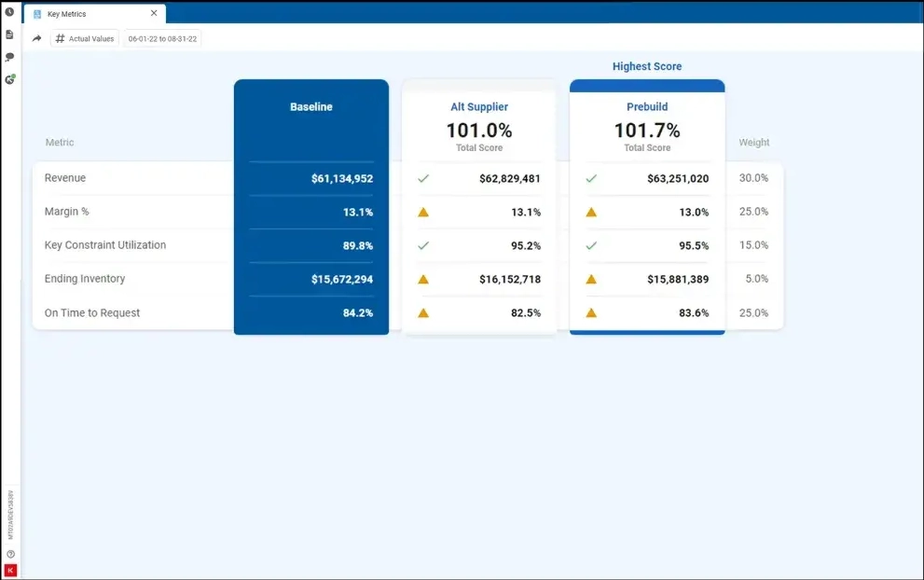The width and height of the screenshot is (924, 580).
Task: Click Baseline revenue value $61,134,952
Action: point(342,179)
